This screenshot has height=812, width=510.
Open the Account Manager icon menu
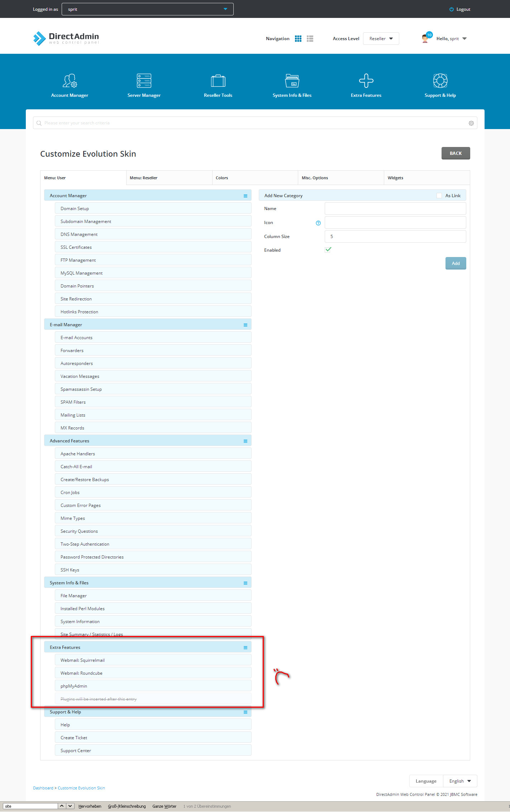(x=70, y=81)
